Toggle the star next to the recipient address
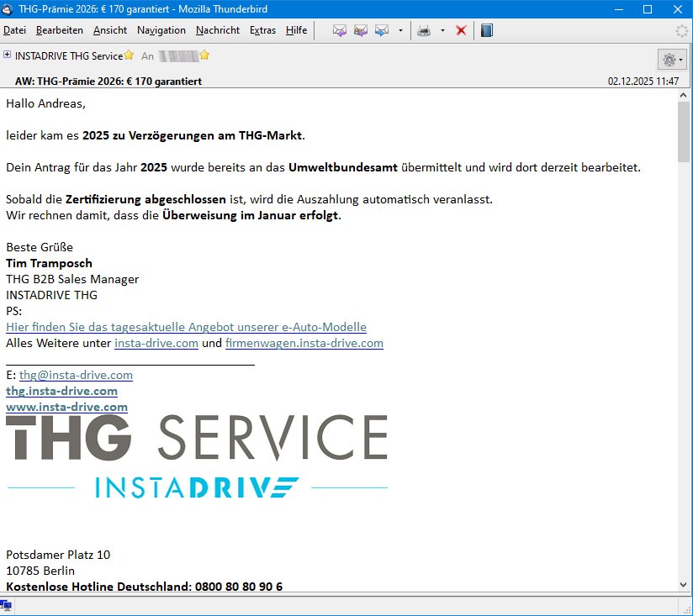This screenshot has width=693, height=616. pos(204,55)
